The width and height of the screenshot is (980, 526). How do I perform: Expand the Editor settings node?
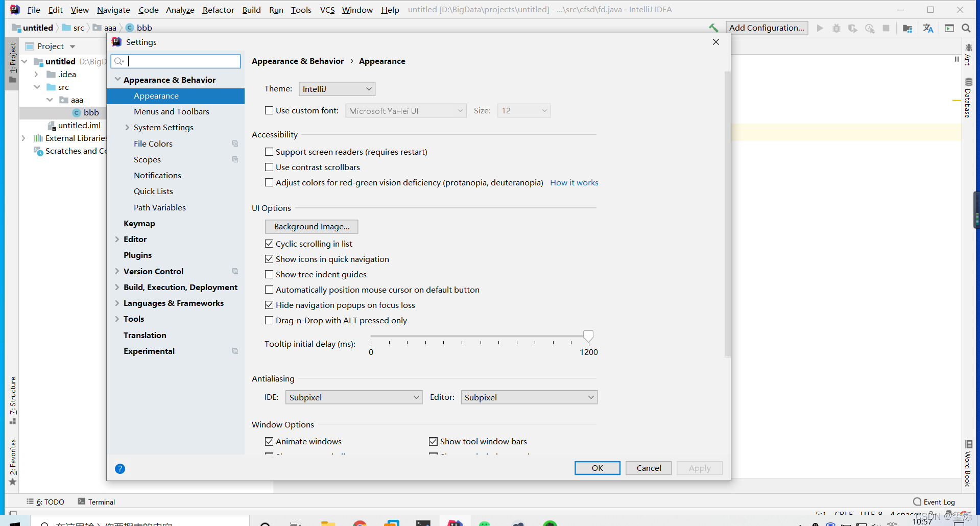click(x=117, y=240)
